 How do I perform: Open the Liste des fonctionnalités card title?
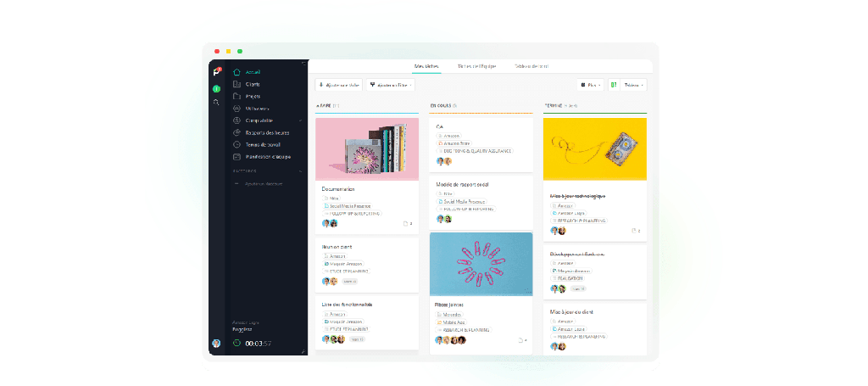coord(347,305)
